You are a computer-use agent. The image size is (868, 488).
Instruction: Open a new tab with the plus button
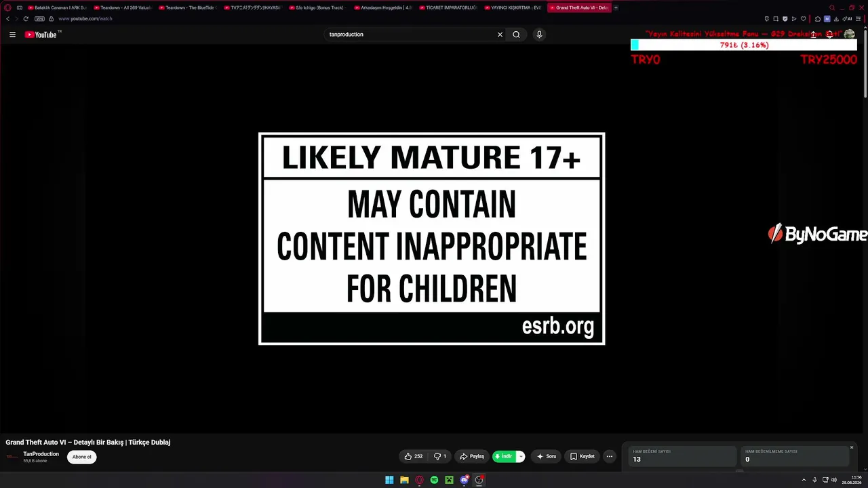pyautogui.click(x=616, y=7)
